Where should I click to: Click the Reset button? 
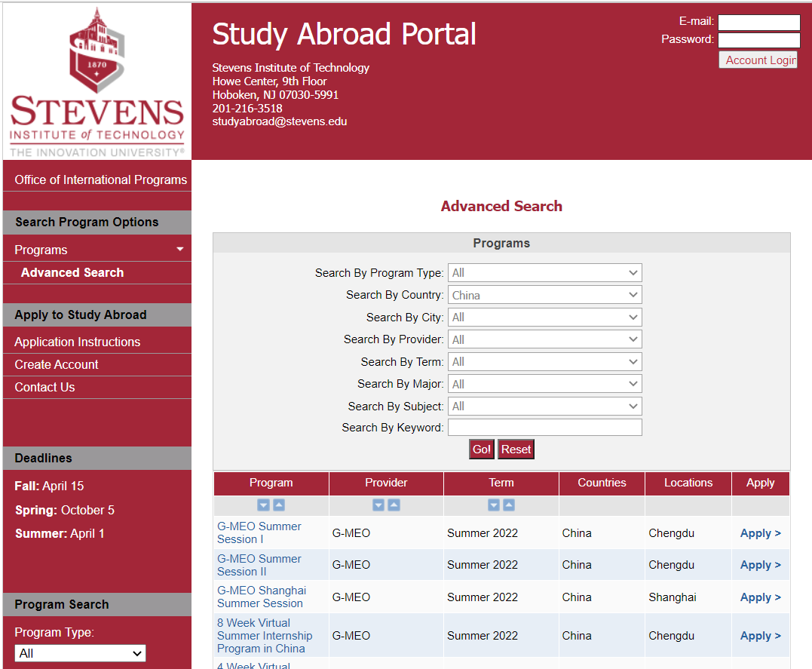coord(516,450)
